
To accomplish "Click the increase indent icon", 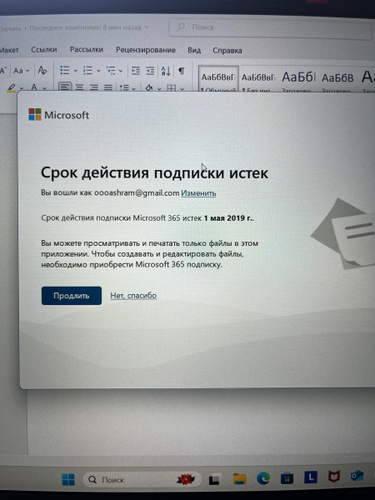I will click(150, 71).
